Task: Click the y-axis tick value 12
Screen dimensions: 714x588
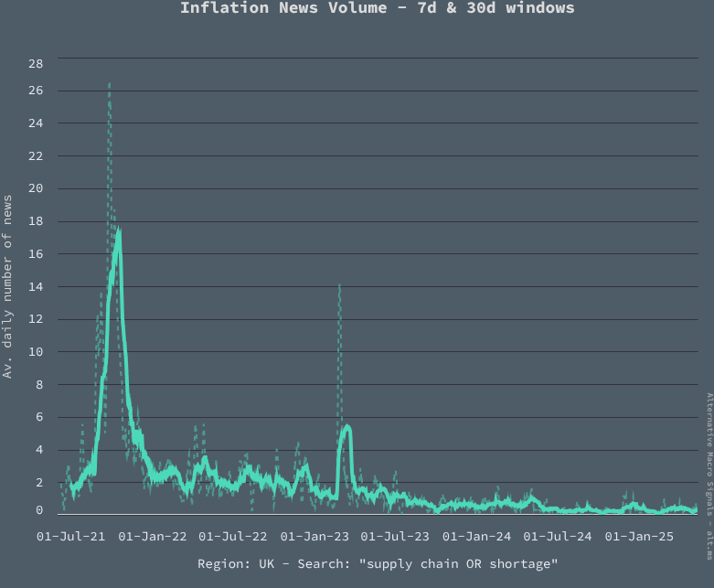Action: 36,319
